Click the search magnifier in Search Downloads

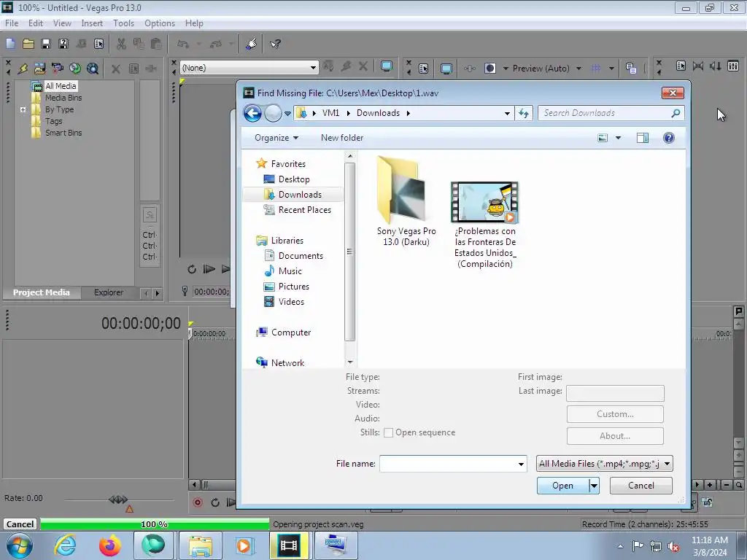pyautogui.click(x=676, y=113)
